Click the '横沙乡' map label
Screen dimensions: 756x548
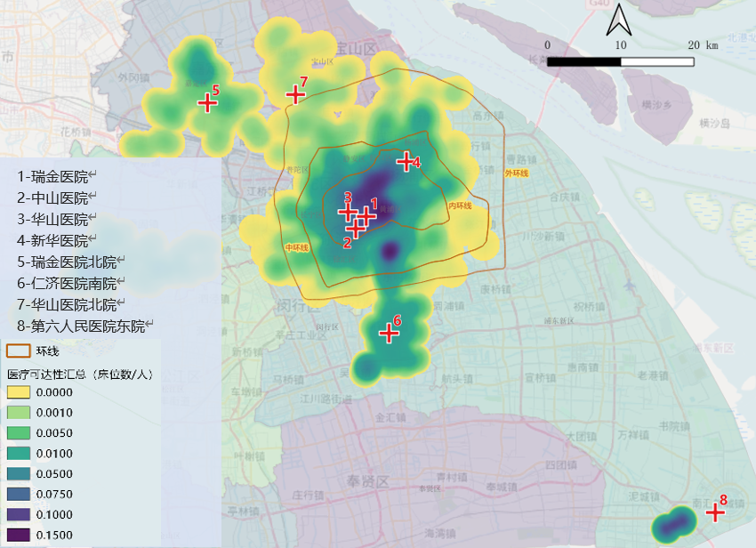(x=656, y=105)
